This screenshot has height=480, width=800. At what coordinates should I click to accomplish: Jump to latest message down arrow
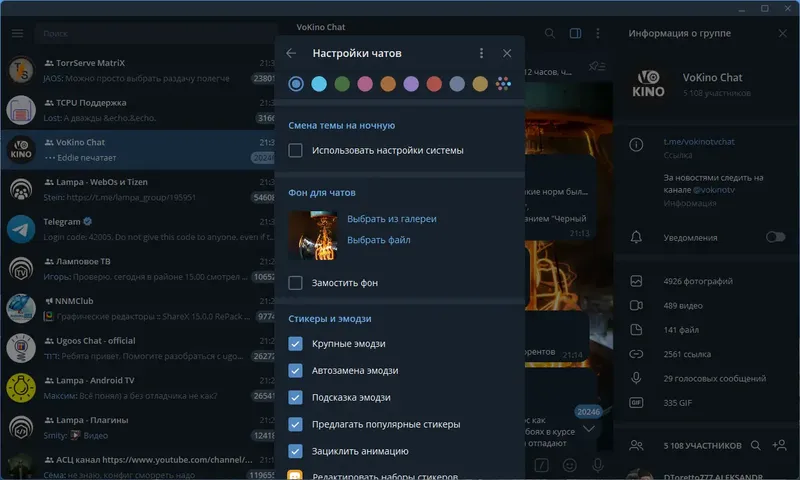(x=589, y=428)
